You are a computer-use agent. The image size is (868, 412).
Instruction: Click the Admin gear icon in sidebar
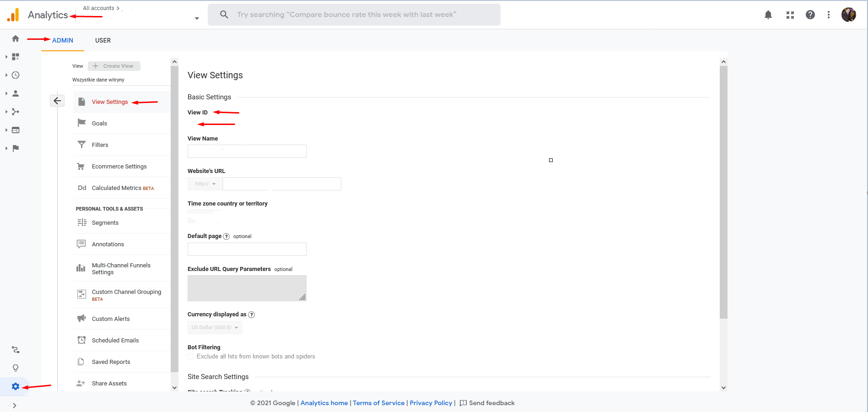click(16, 386)
